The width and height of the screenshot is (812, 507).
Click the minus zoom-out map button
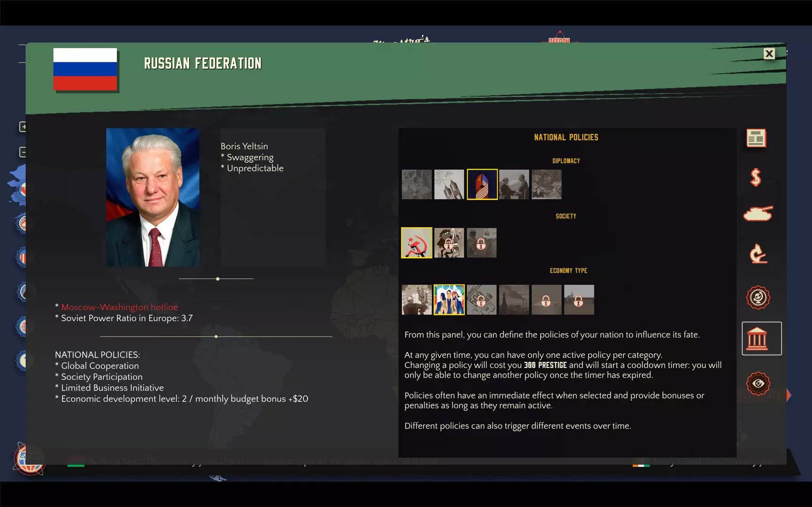pyautogui.click(x=23, y=152)
